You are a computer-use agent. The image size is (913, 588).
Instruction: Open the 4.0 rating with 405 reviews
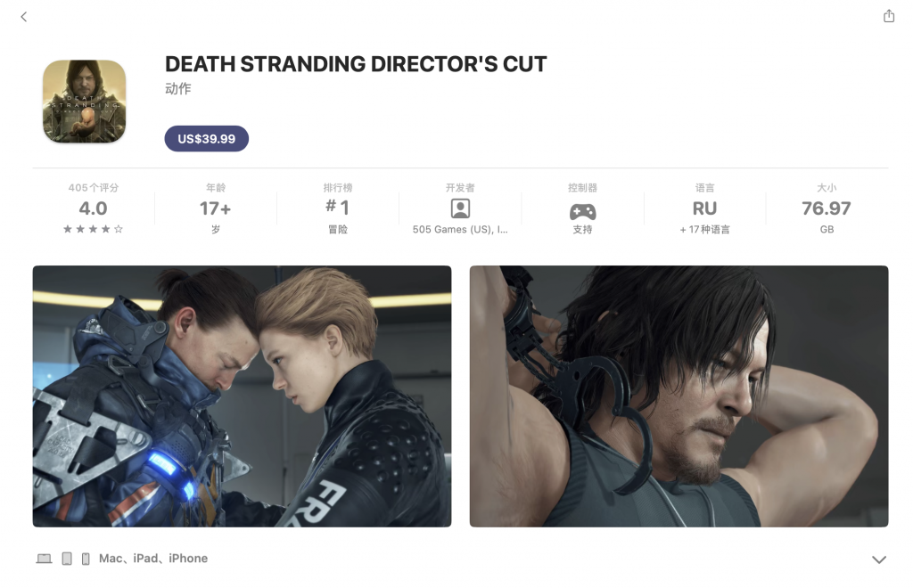(x=93, y=208)
